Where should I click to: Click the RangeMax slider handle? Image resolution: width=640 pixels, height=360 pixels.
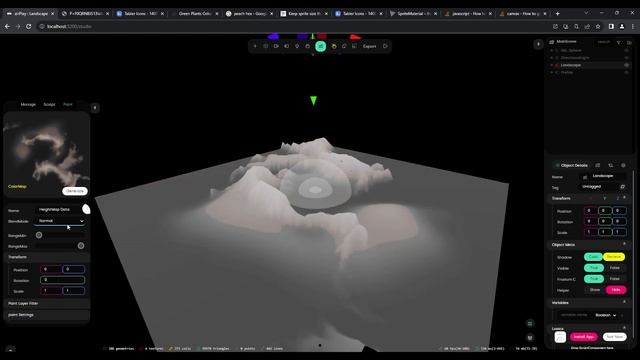(x=81, y=246)
